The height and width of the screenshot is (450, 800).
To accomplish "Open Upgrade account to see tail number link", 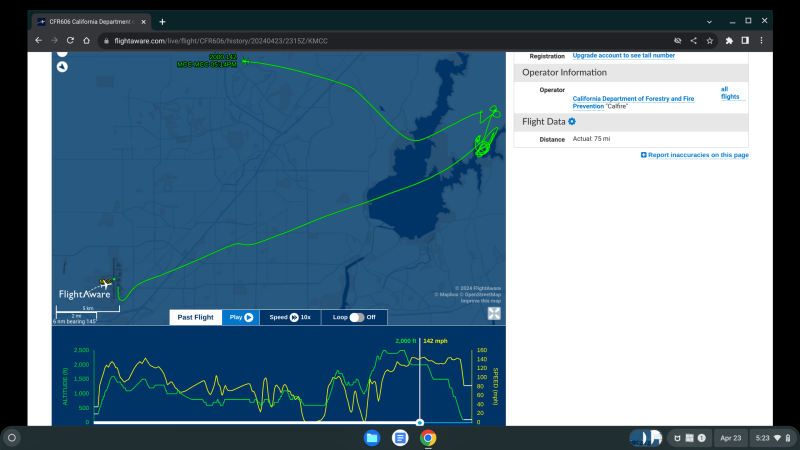I will click(623, 56).
